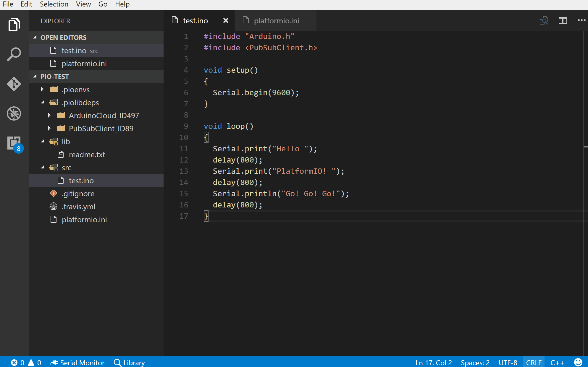Click the Serial Monitor button in status bar
588x367 pixels.
78,362
